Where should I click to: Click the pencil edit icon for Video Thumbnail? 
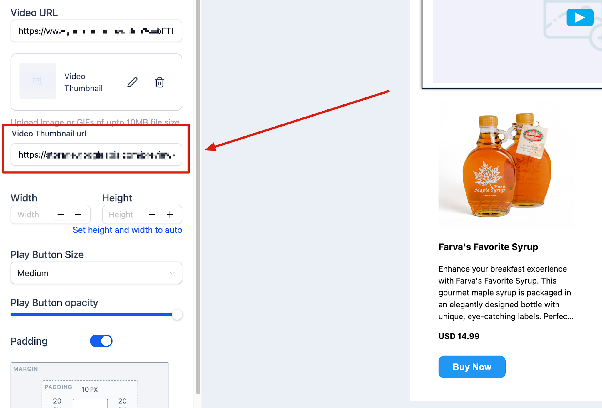click(132, 82)
